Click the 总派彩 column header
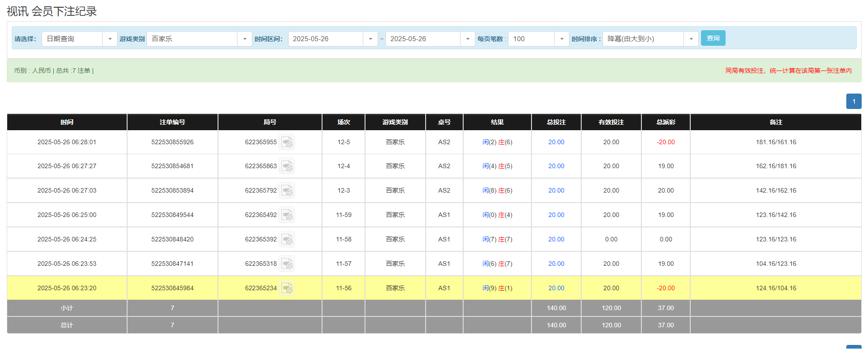 click(x=665, y=122)
